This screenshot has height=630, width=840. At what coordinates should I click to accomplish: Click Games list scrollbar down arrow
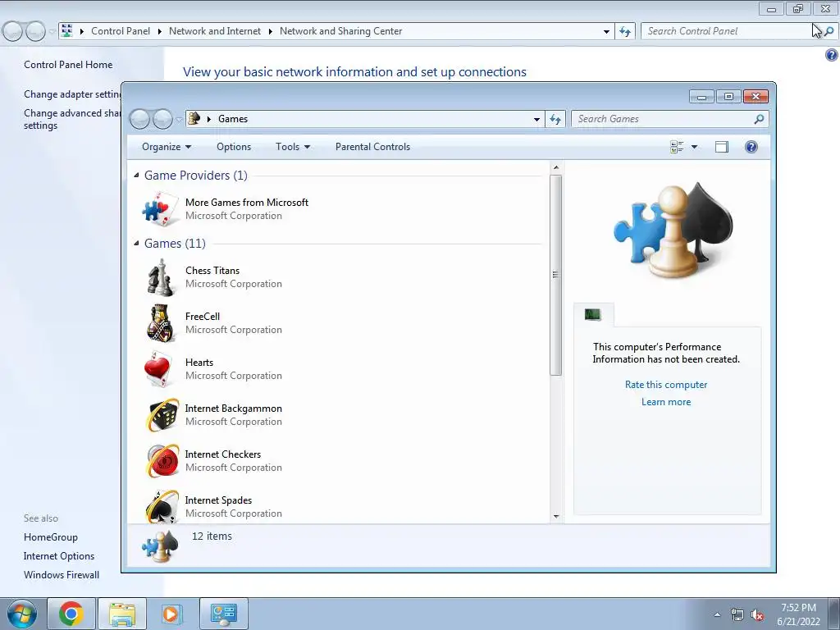tap(555, 517)
